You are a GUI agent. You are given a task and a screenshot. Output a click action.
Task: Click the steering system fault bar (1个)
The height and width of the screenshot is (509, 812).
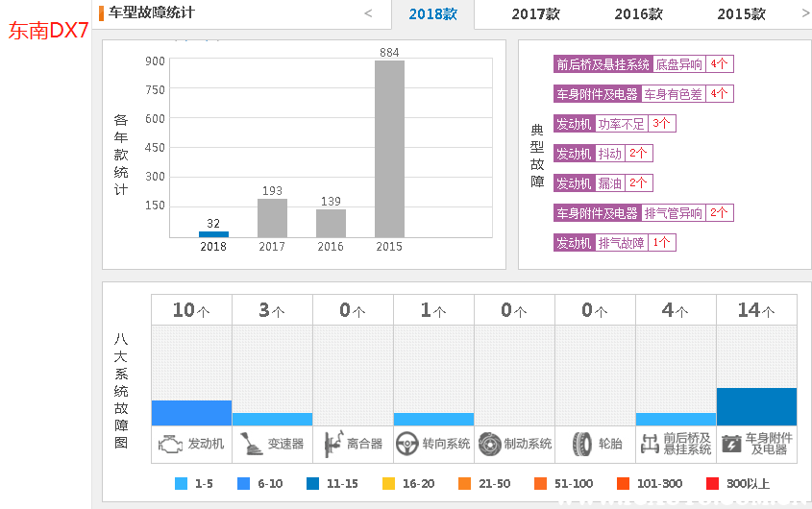[434, 419]
